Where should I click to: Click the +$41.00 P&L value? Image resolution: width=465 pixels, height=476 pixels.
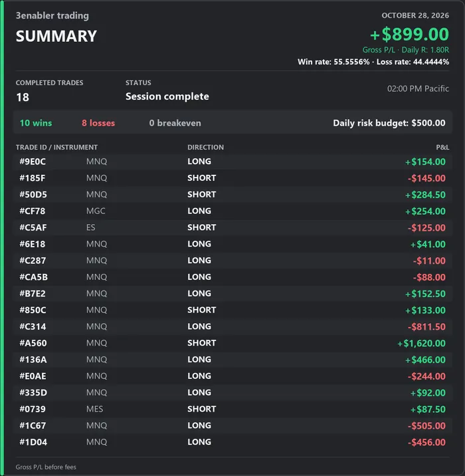tap(428, 245)
